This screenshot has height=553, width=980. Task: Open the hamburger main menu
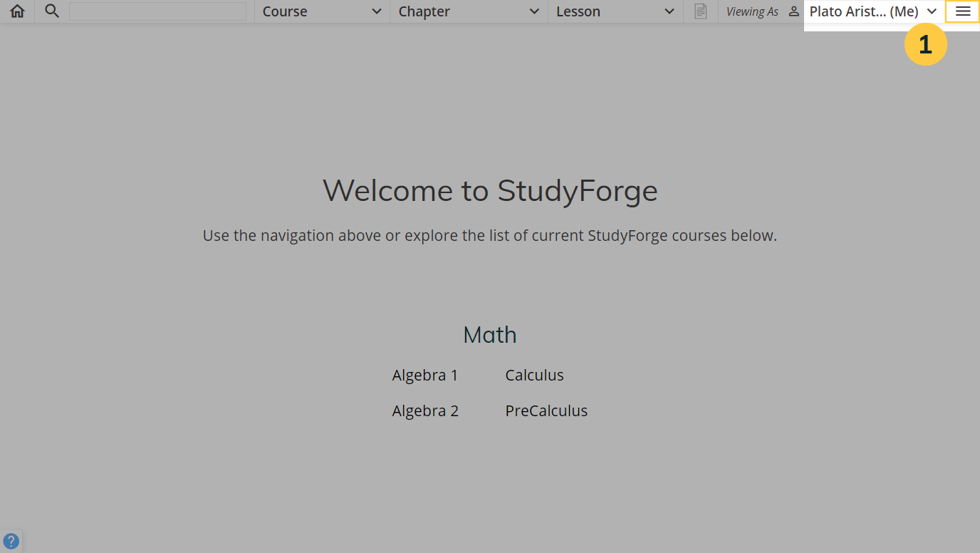coord(963,11)
